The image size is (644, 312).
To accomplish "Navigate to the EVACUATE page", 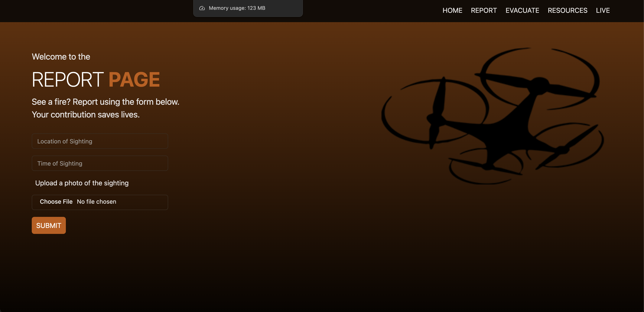I will [x=522, y=10].
